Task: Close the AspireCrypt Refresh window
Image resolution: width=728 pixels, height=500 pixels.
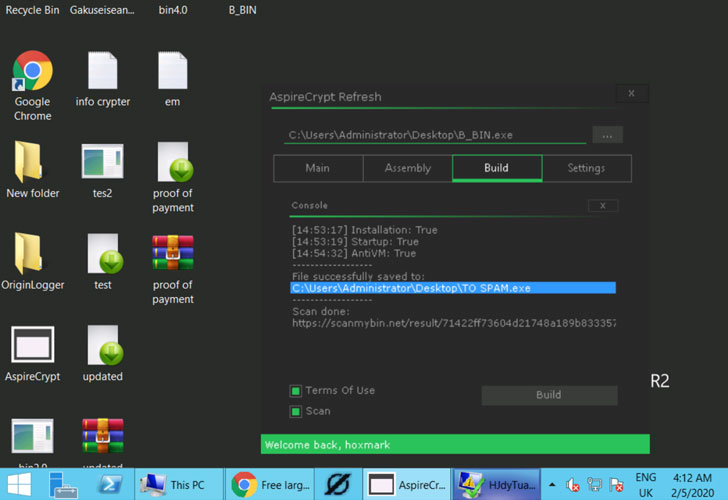Action: 631,93
